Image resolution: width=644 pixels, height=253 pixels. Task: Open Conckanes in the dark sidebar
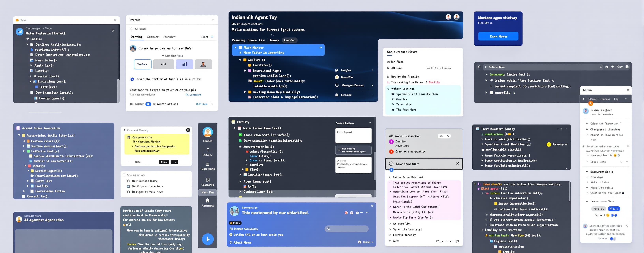pyautogui.click(x=208, y=182)
